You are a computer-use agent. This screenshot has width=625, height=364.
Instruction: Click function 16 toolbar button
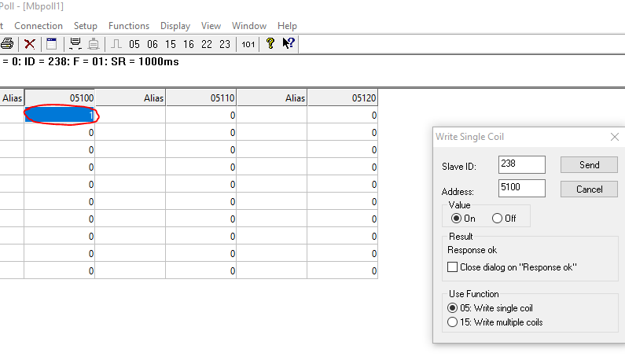click(x=189, y=44)
